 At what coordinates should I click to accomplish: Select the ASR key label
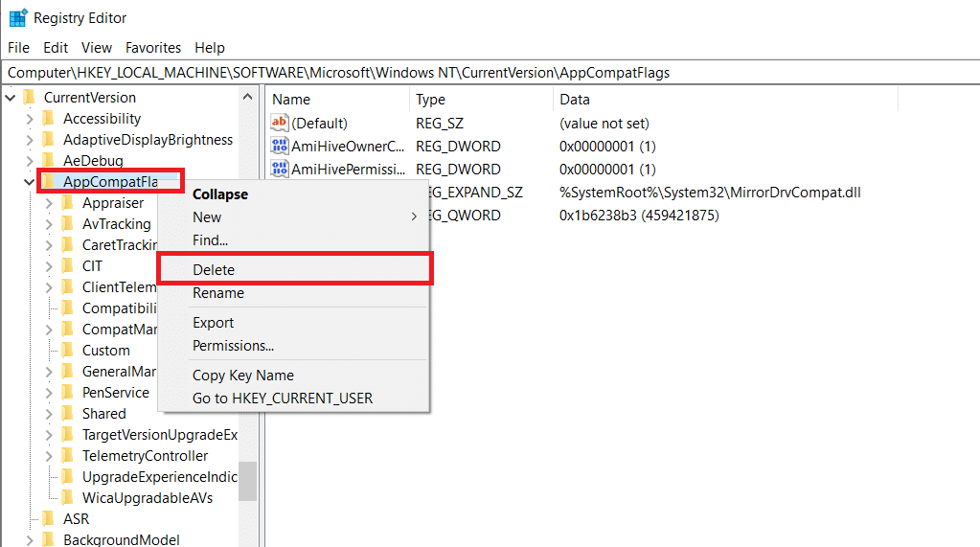coord(77,519)
